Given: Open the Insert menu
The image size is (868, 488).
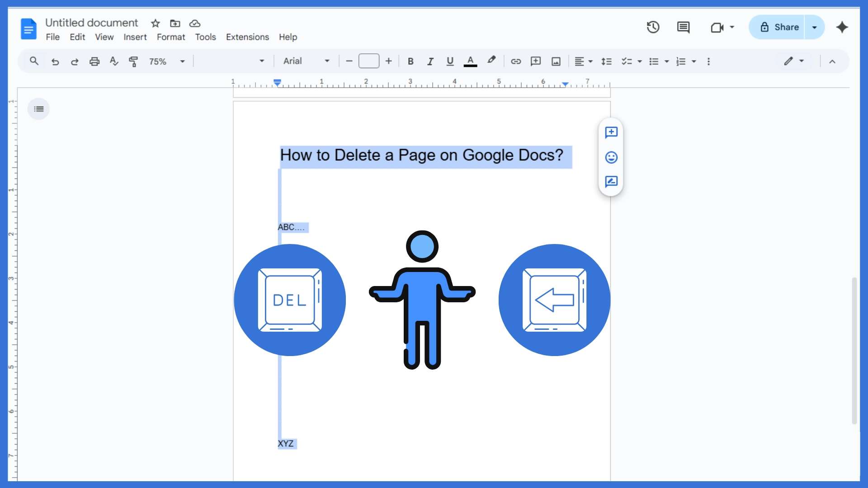Looking at the screenshot, I should coord(135,37).
